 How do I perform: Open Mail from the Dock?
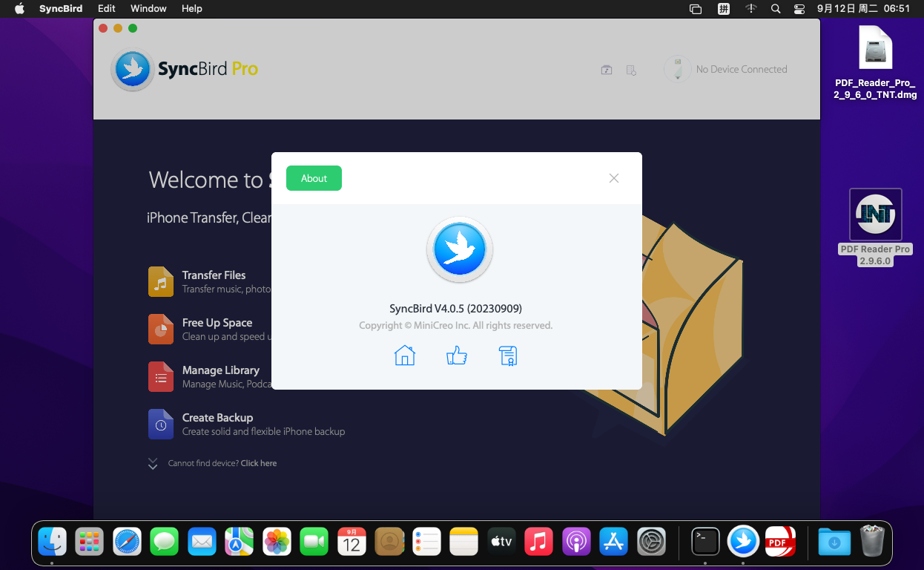tap(202, 542)
